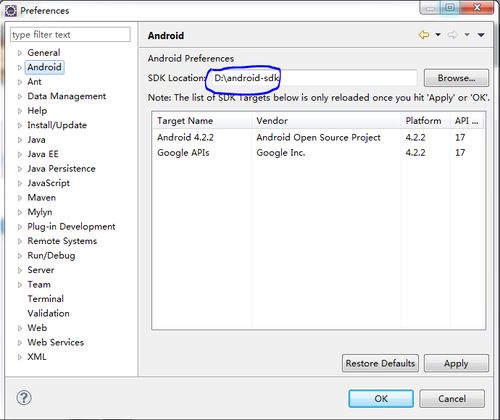The height and width of the screenshot is (420, 500).
Task: Click Browse to choose SDK location
Action: coord(456,78)
